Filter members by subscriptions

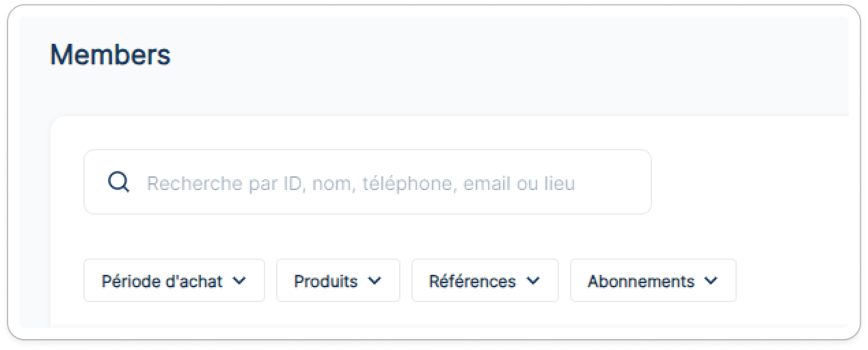point(653,280)
